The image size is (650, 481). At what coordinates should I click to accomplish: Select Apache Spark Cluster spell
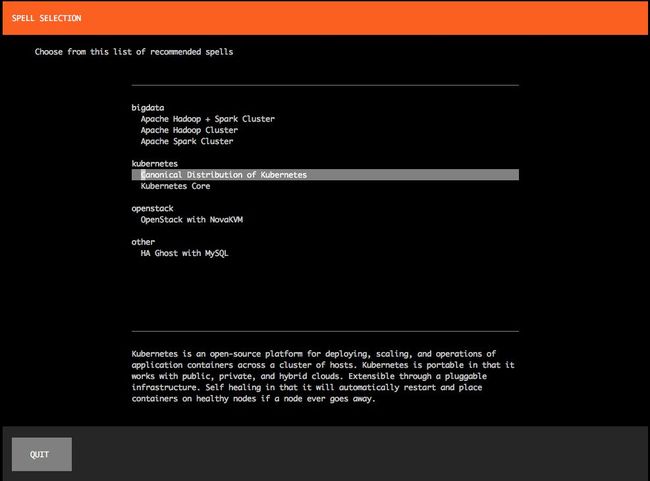187,141
